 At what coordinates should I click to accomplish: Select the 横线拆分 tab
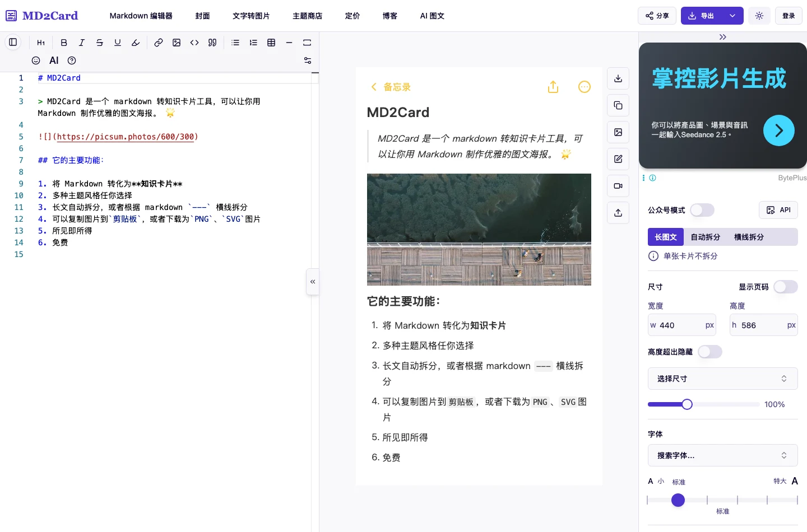pyautogui.click(x=749, y=237)
